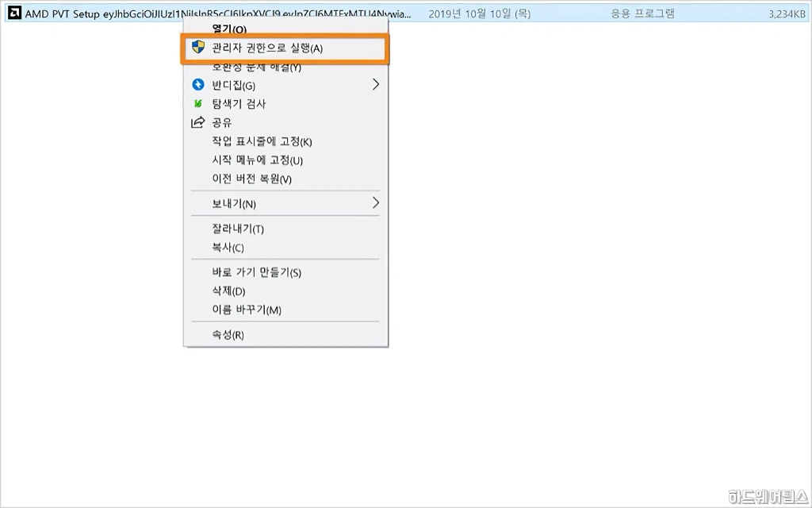Click the file size 3,234KB
The height and width of the screenshot is (508, 812).
point(787,14)
